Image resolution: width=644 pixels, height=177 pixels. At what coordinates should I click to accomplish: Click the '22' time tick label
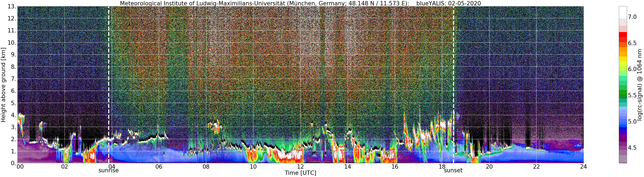[x=536, y=167]
